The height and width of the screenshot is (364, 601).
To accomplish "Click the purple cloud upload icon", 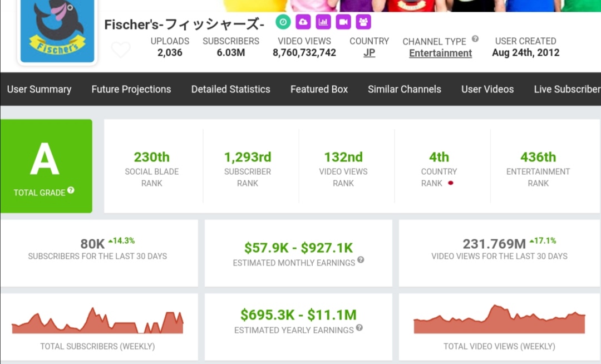I will (303, 22).
